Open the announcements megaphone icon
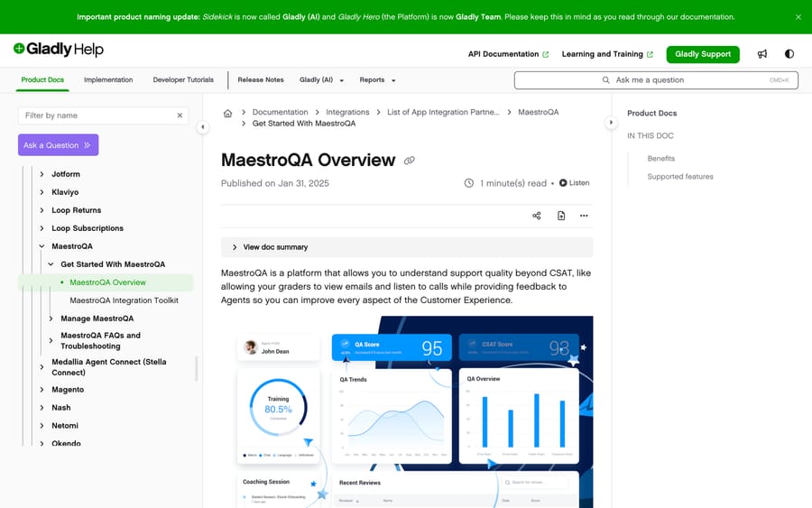This screenshot has height=508, width=812. click(762, 54)
